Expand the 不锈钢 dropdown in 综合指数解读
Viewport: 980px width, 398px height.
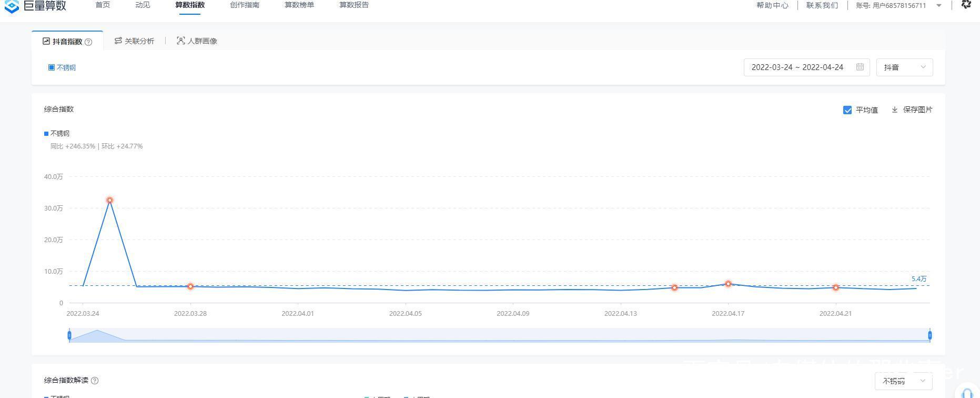pos(904,381)
